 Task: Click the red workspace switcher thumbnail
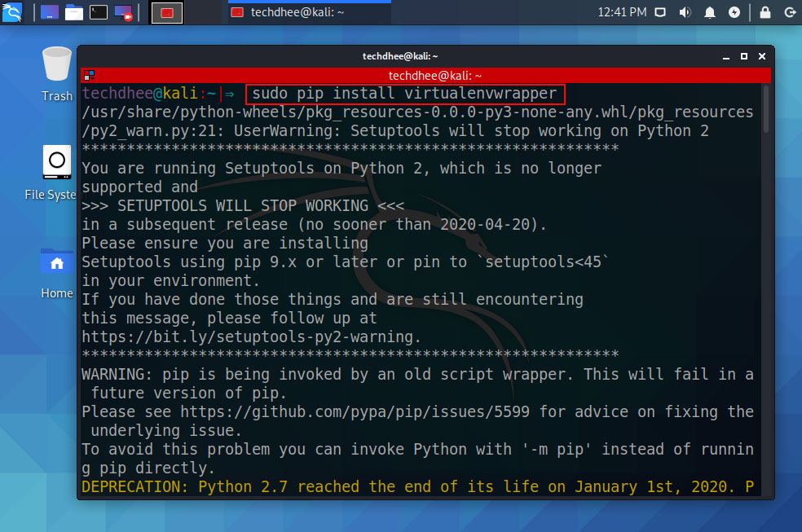[x=167, y=13]
